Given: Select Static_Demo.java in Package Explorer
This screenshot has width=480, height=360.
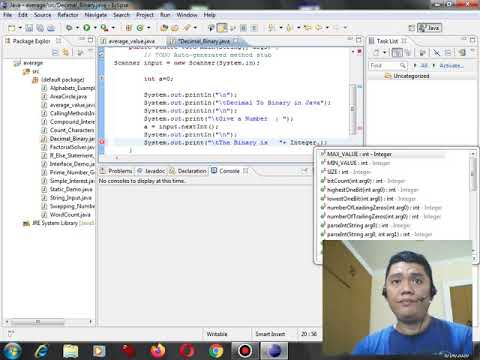Looking at the screenshot, I should coord(67,189).
